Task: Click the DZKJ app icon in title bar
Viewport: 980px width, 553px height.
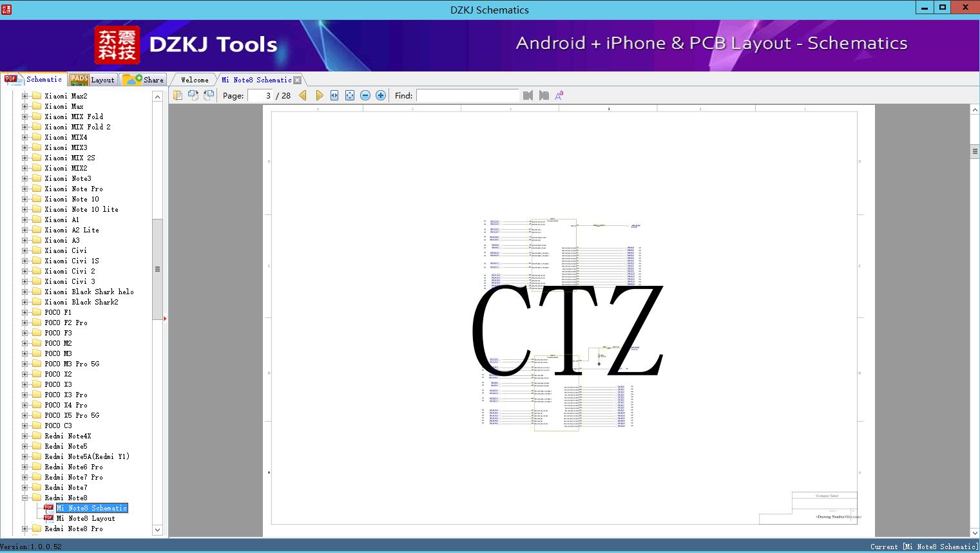Action: coord(6,10)
